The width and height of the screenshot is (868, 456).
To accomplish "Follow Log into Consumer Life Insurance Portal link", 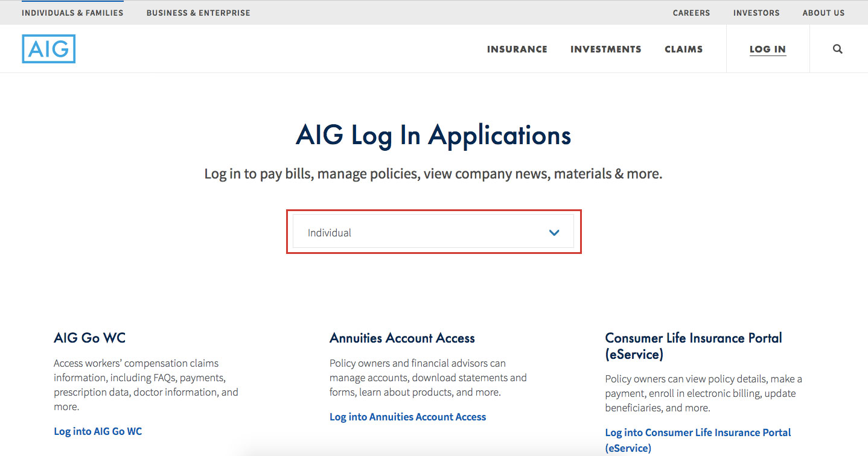I will [698, 440].
